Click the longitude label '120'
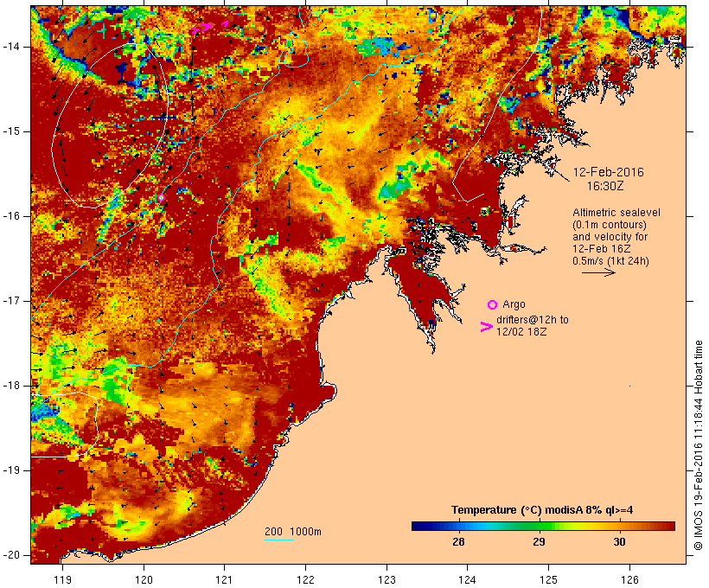 pos(144,579)
